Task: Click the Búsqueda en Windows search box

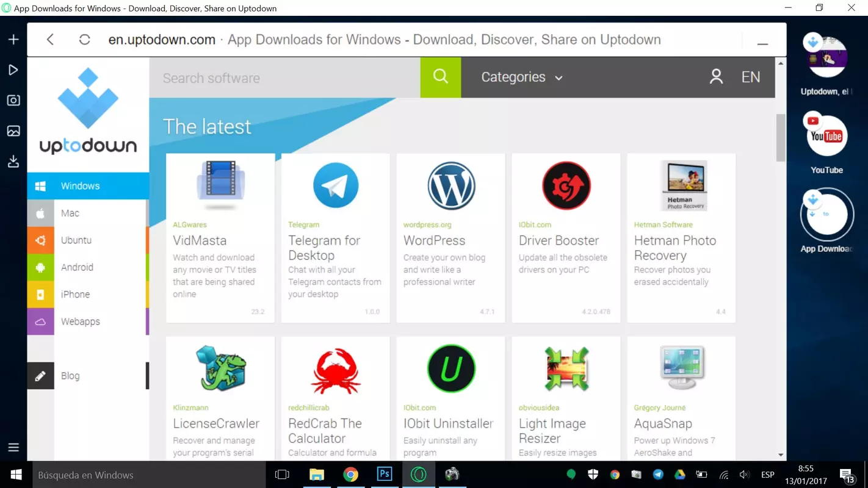Action: click(x=148, y=475)
